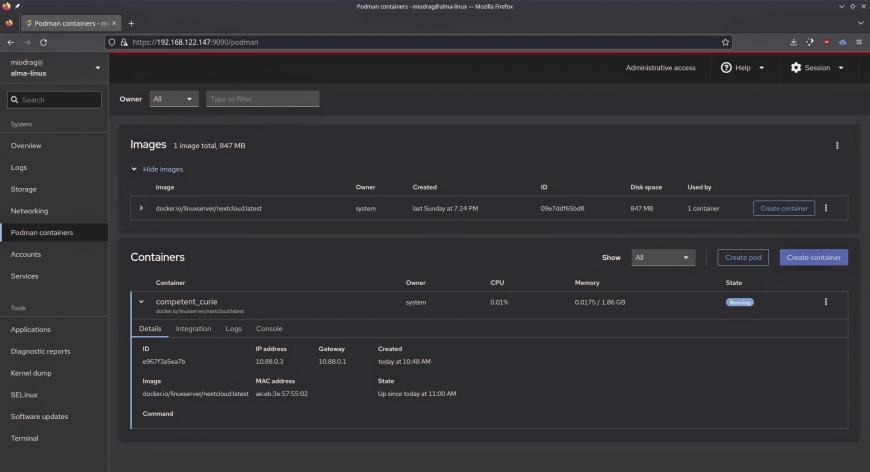Expand the nextcloud image row
Screen dimensions: 870x472
point(141,208)
